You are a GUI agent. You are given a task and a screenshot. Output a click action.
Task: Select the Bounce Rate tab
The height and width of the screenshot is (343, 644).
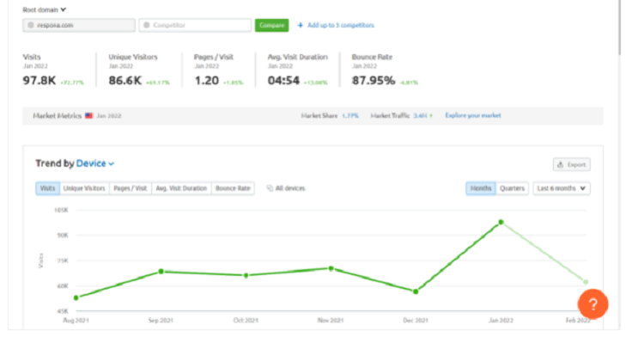coord(233,188)
